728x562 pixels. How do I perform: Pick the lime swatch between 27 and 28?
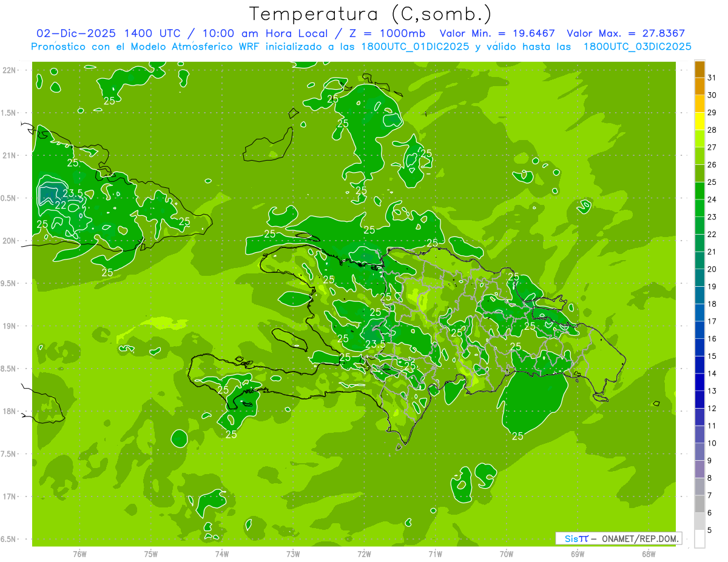pos(699,138)
